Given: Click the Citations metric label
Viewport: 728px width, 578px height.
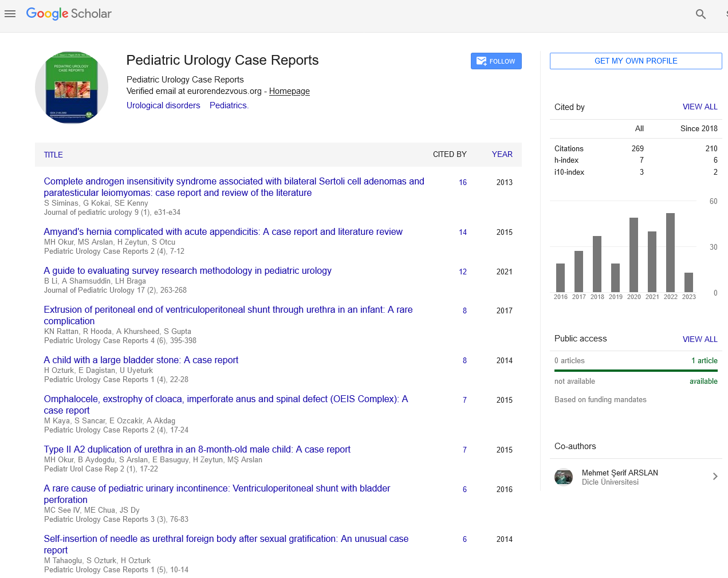Looking at the screenshot, I should pyautogui.click(x=569, y=148).
